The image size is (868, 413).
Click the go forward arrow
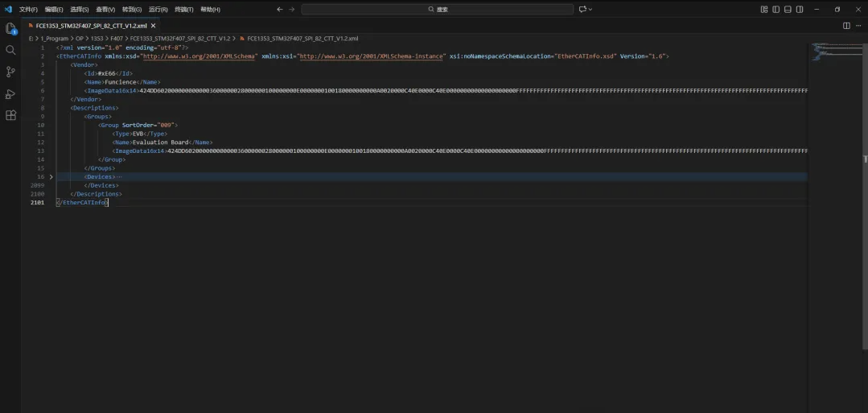pyautogui.click(x=292, y=10)
